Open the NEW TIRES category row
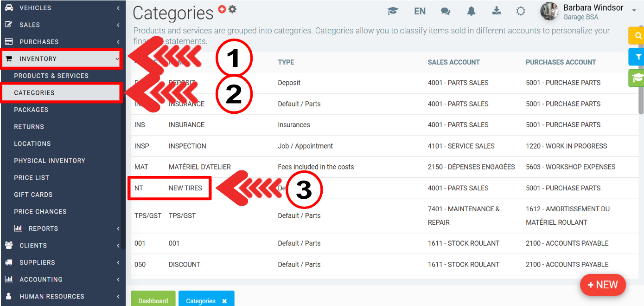The width and height of the screenshot is (644, 306). [185, 188]
